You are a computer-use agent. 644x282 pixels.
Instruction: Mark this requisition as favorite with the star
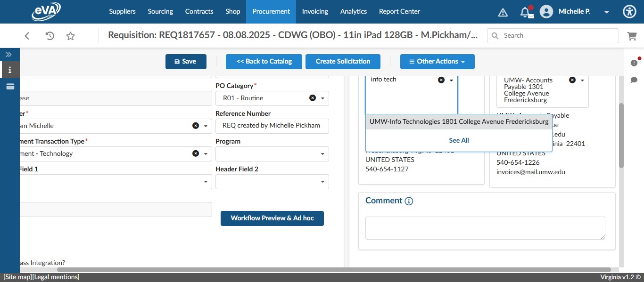[x=70, y=35]
